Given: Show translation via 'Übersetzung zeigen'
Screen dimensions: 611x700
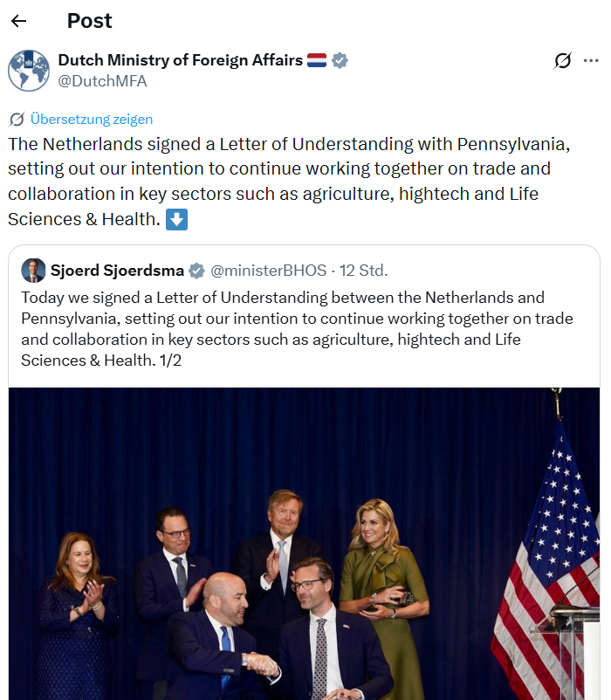Looking at the screenshot, I should coord(91,120).
